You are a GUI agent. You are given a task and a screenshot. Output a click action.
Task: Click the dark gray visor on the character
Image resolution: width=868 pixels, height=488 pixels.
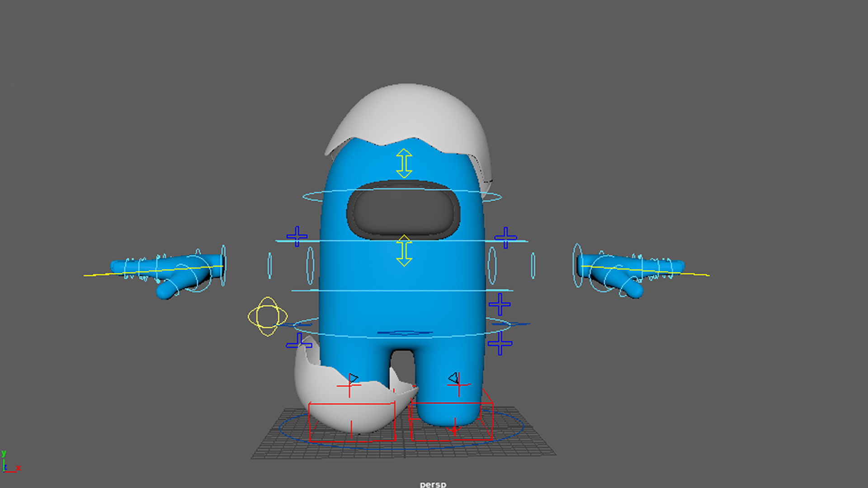(403, 211)
